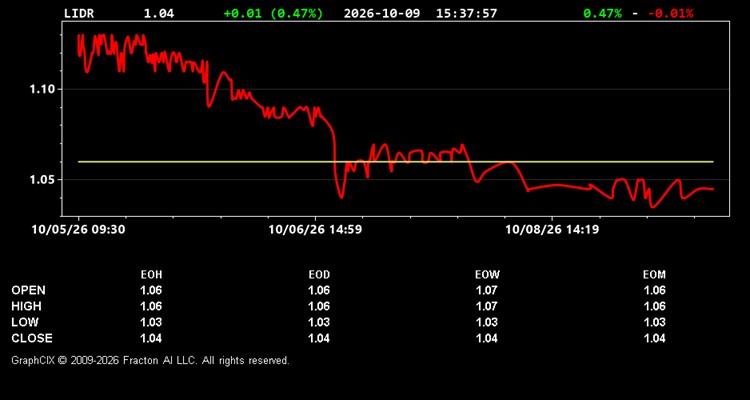This screenshot has height=400, width=750.
Task: Click the 10/06/26 14:59 x-axis label
Action: pos(315,230)
